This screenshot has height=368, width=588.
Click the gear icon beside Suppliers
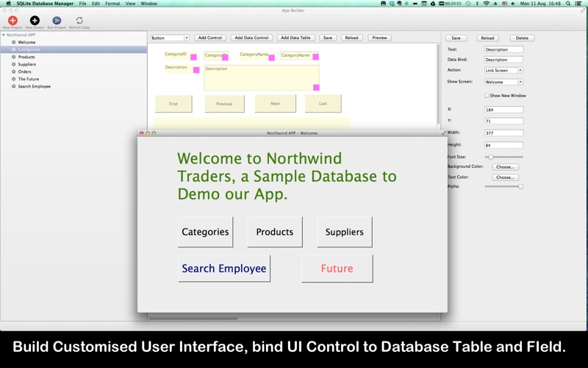coord(13,64)
